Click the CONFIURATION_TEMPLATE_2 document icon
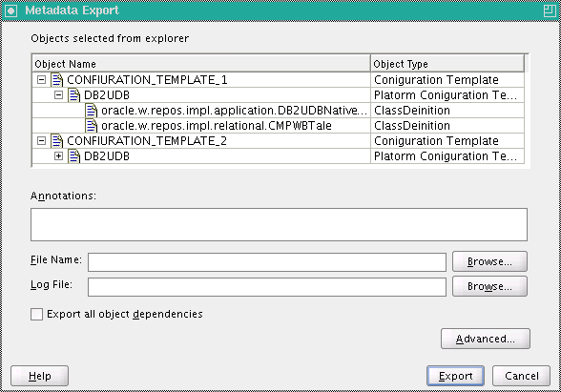Screen dimensions: 561x392 [x=57, y=141]
